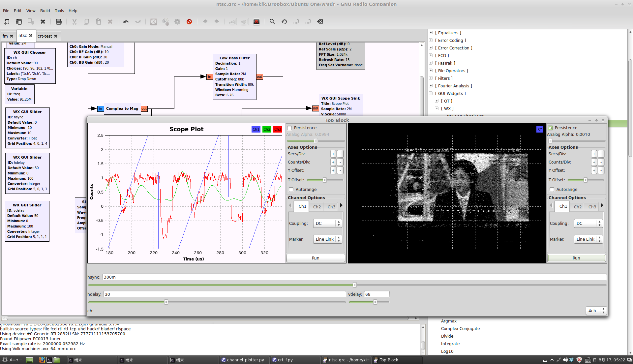The width and height of the screenshot is (633, 364).
Task: Stop the running flow graph via red kill icon
Action: [x=189, y=22]
